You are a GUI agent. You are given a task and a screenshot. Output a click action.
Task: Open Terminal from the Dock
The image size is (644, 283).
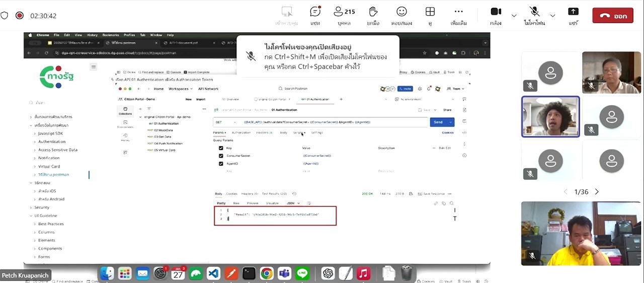tap(249, 273)
